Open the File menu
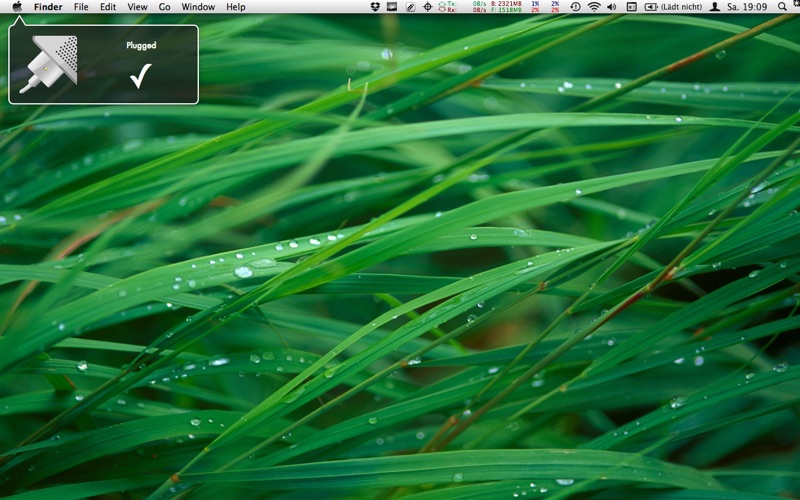Screen dimensions: 800x500 (81, 7)
